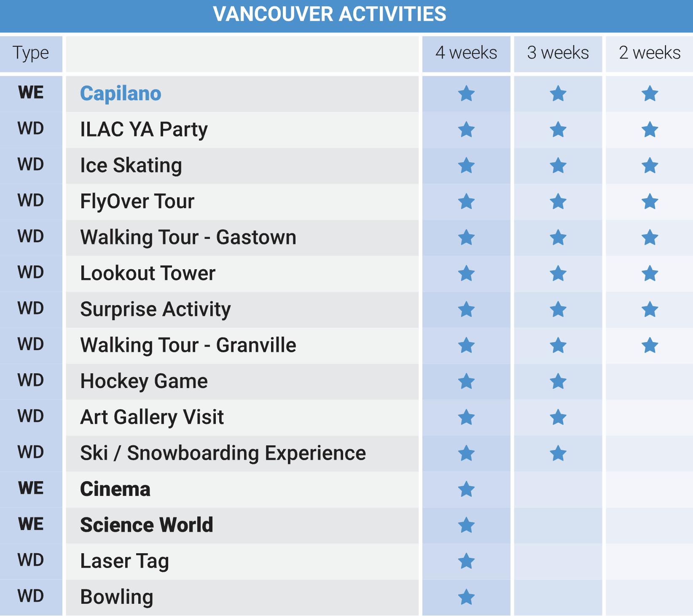Click the Cinema 4 weeks star
Viewport: 693px width, 616px height.
[466, 489]
